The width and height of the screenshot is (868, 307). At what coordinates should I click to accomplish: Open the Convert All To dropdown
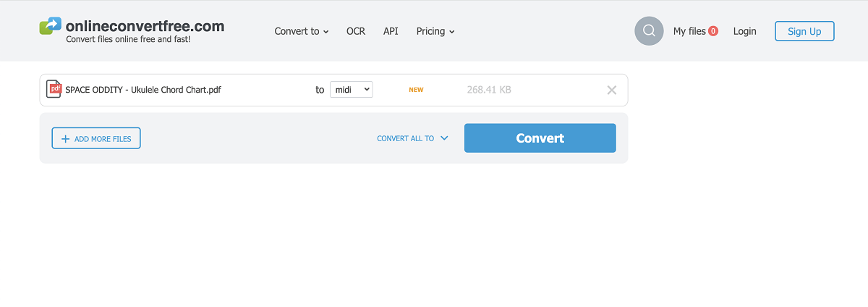[x=412, y=138]
